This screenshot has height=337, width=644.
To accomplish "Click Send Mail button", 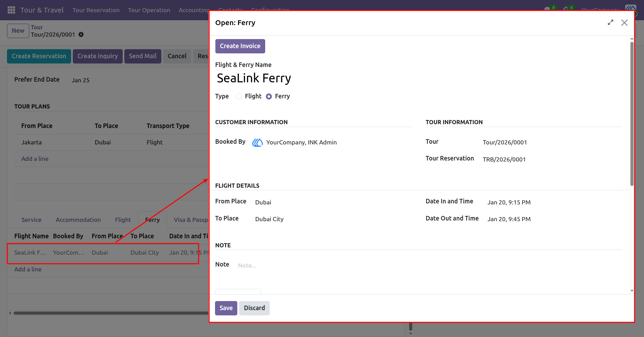I will pos(143,56).
